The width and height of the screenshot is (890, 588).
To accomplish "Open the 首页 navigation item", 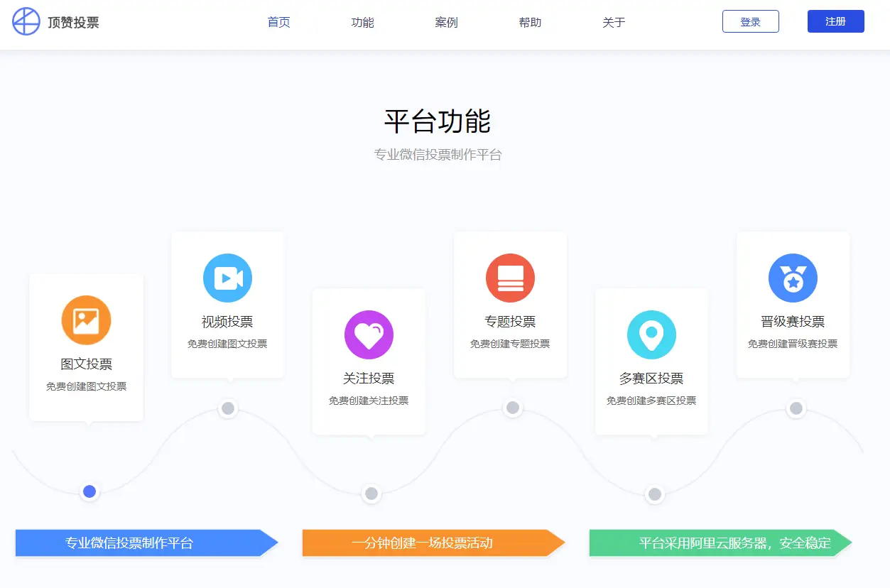I will 278,22.
